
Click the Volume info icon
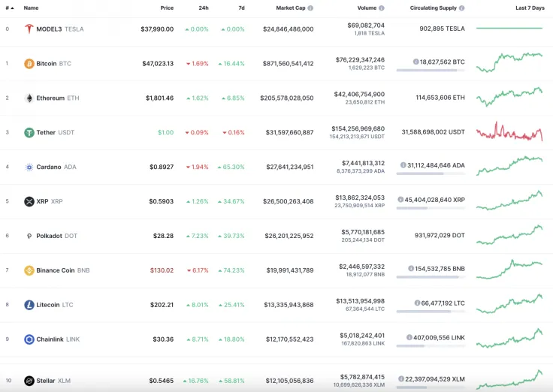click(x=382, y=8)
